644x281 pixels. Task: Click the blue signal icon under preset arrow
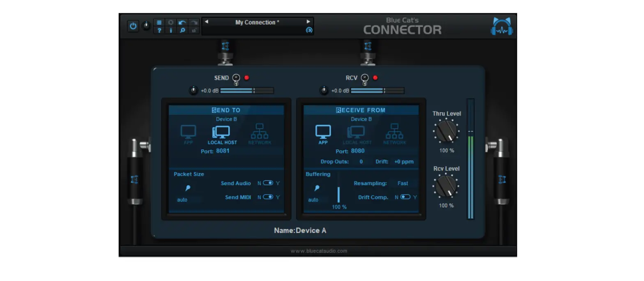click(309, 30)
